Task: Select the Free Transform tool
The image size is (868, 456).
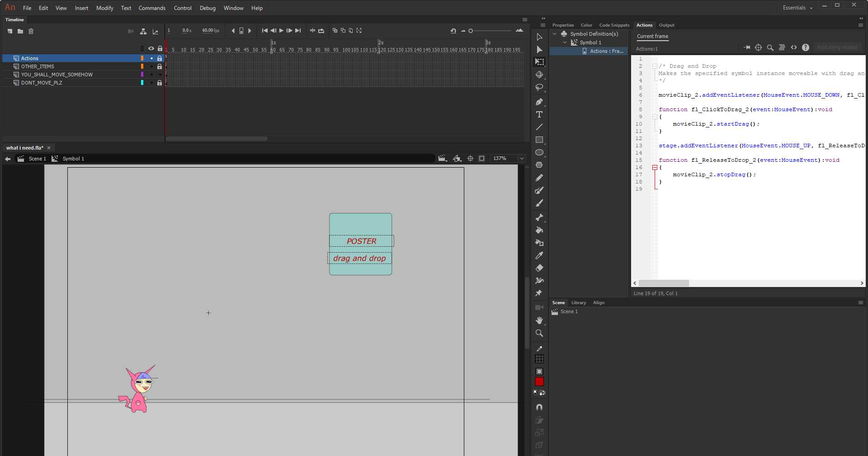Action: 539,62
